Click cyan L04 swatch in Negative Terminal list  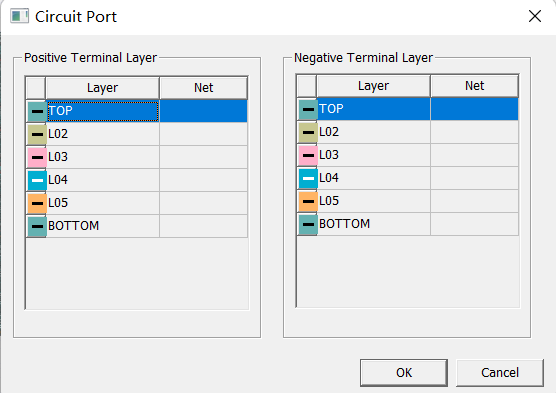coord(308,178)
